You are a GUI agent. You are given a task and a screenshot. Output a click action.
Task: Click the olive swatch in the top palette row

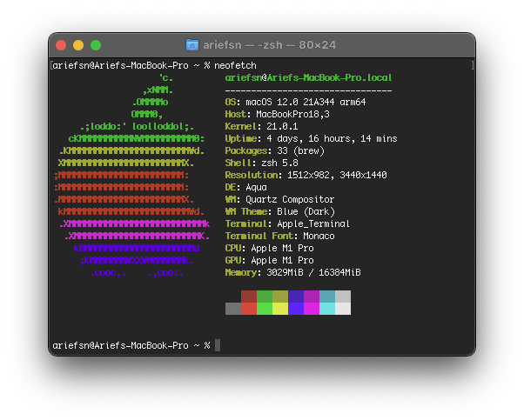point(280,297)
